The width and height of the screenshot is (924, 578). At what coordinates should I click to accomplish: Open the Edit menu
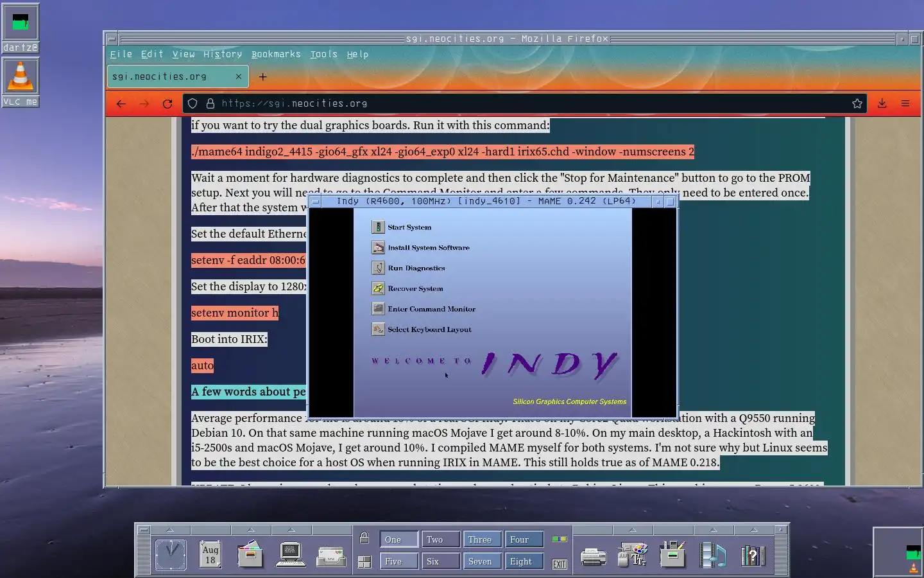pos(152,55)
